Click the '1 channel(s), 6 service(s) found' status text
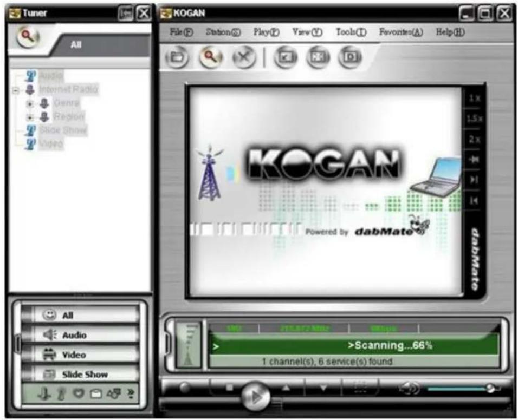Screen dimensions: 518x420 tap(327, 362)
